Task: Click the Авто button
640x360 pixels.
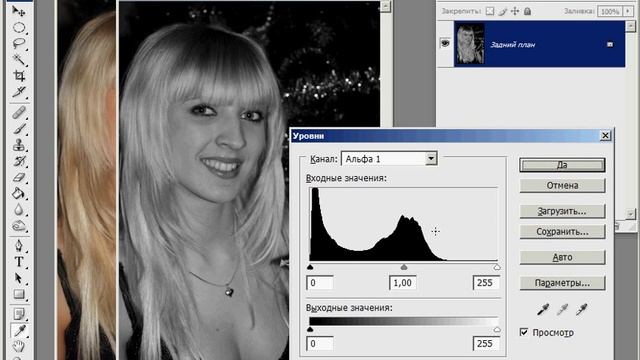Action: coord(562,258)
